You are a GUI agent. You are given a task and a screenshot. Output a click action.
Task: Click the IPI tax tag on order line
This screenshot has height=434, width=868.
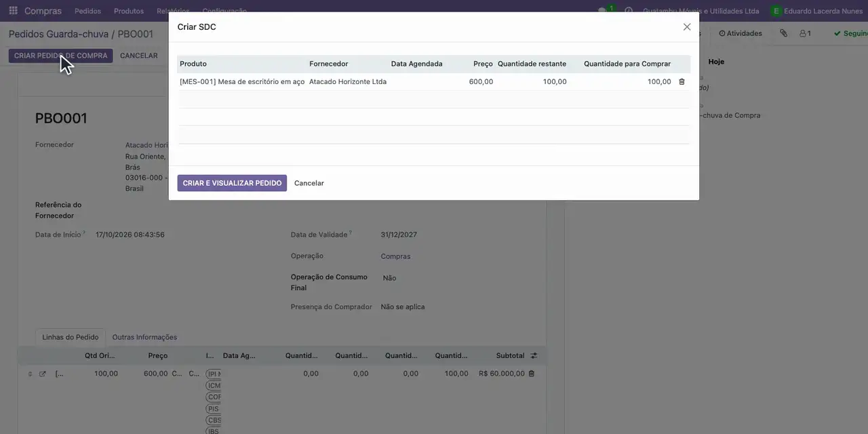coord(214,374)
